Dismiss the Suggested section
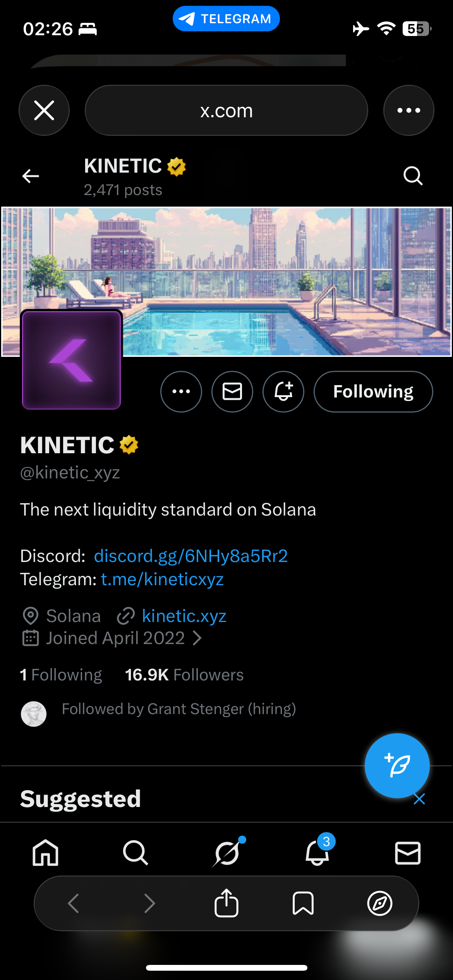453x980 pixels. (419, 799)
